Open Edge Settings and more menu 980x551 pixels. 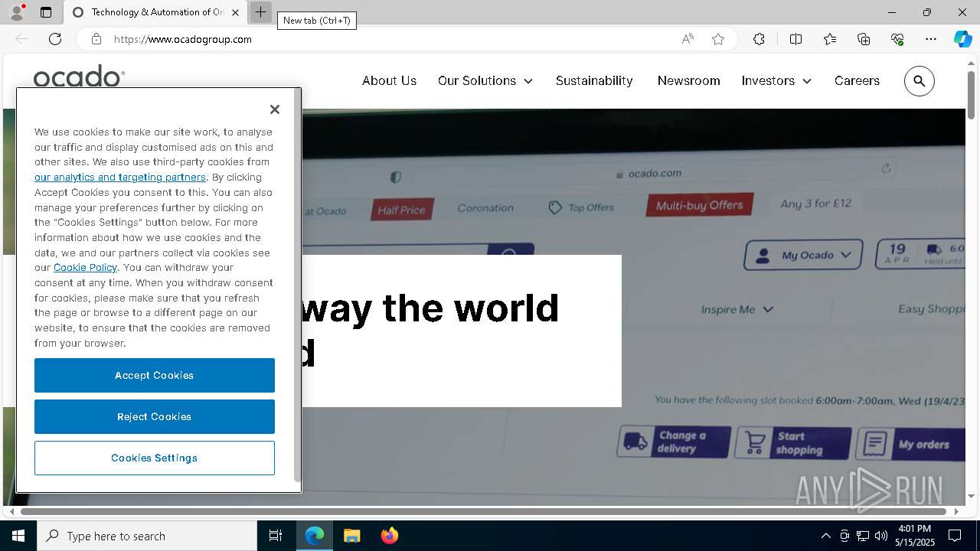pos(931,39)
